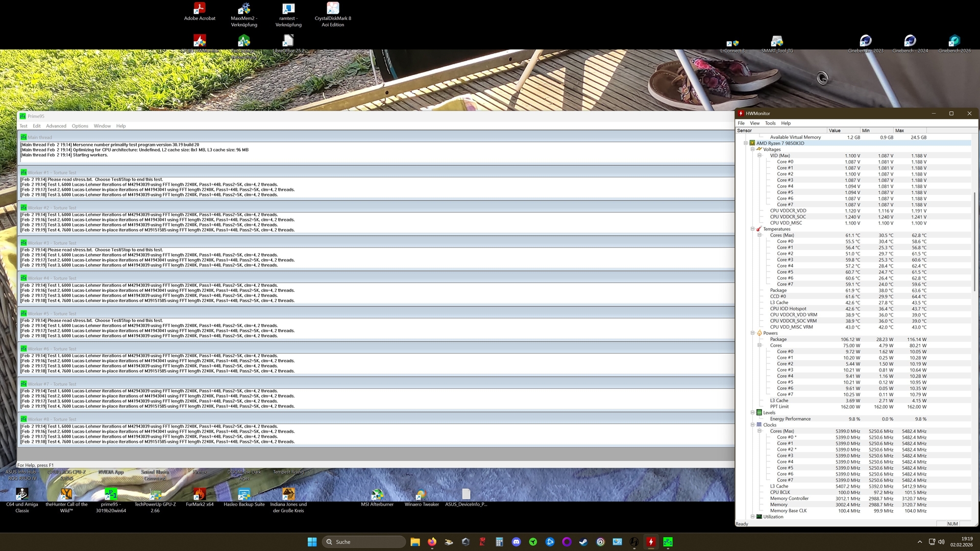Launch MSI Afterburner desktop icon
Viewport: 980px width, 551px height.
pyautogui.click(x=377, y=494)
